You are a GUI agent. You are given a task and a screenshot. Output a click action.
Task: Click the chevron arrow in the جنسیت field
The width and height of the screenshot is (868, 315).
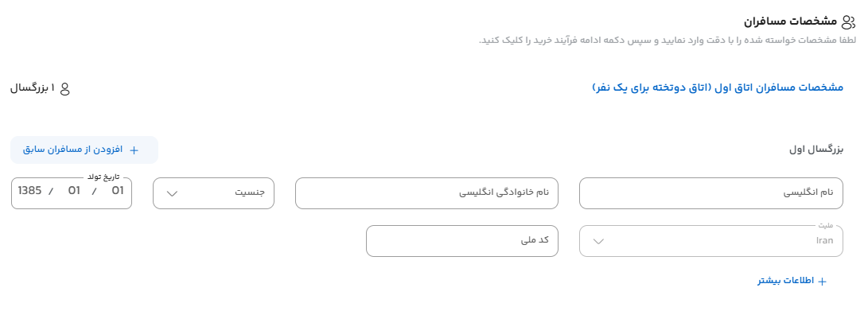tap(172, 193)
